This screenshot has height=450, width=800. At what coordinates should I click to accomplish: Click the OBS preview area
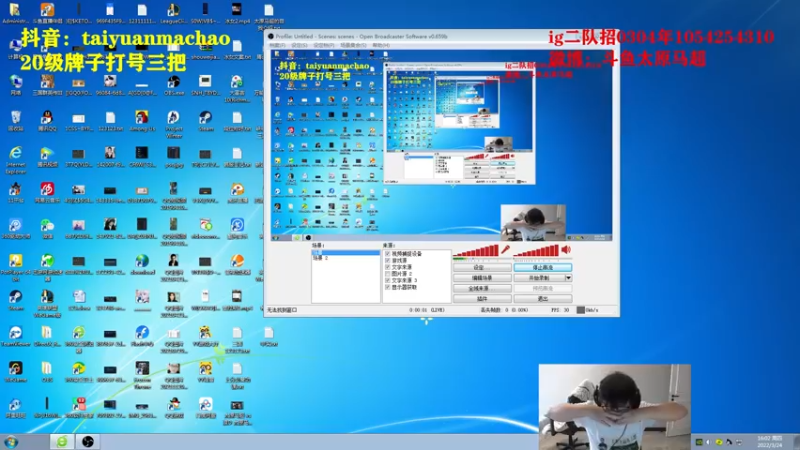click(441, 145)
